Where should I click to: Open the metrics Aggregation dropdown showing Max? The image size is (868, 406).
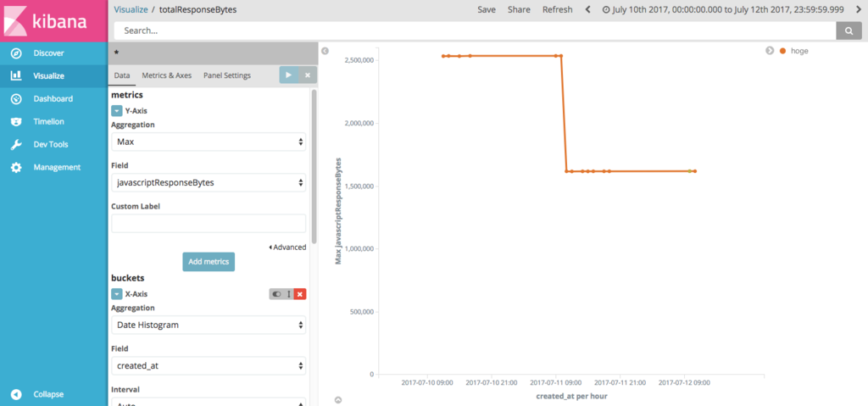[209, 142]
